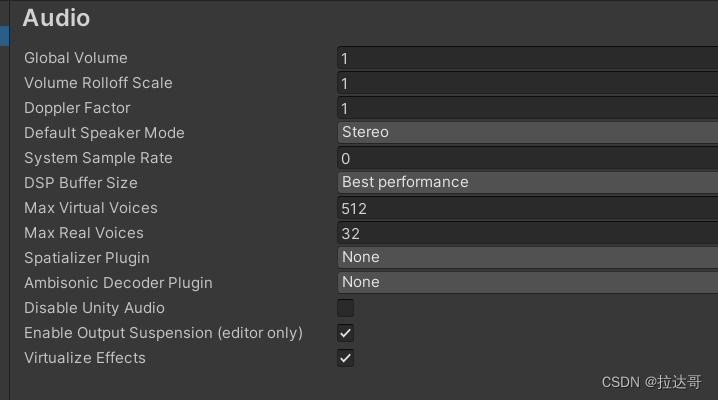Click the Virtualize Effects label

85,358
